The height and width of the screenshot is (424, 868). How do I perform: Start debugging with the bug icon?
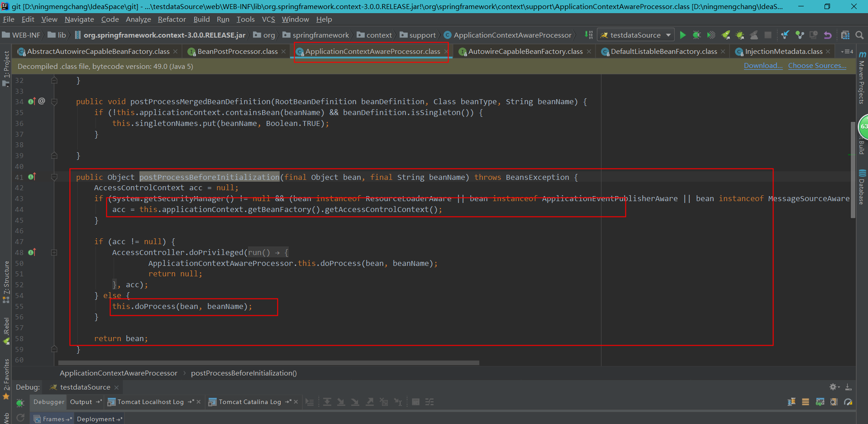point(696,34)
